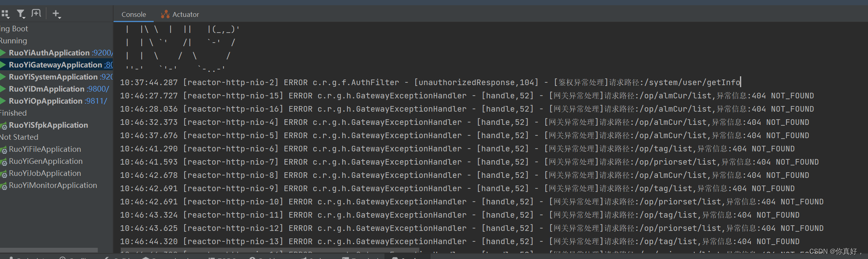Select RuoYiGatewayApplication in the services tree
The height and width of the screenshot is (259, 868).
(56, 65)
